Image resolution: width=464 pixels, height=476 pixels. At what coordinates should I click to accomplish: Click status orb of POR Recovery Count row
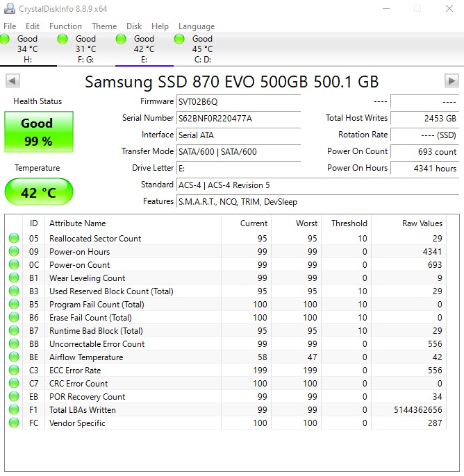(14, 397)
